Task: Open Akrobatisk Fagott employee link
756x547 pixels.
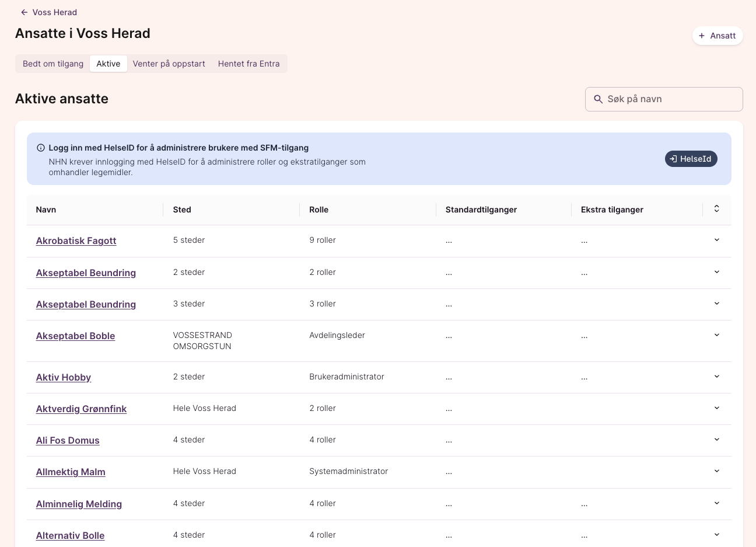Action: tap(76, 241)
